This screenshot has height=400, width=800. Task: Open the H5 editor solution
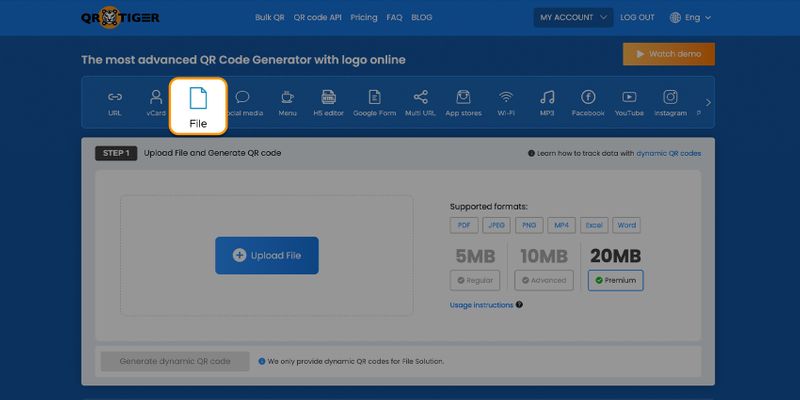point(328,102)
